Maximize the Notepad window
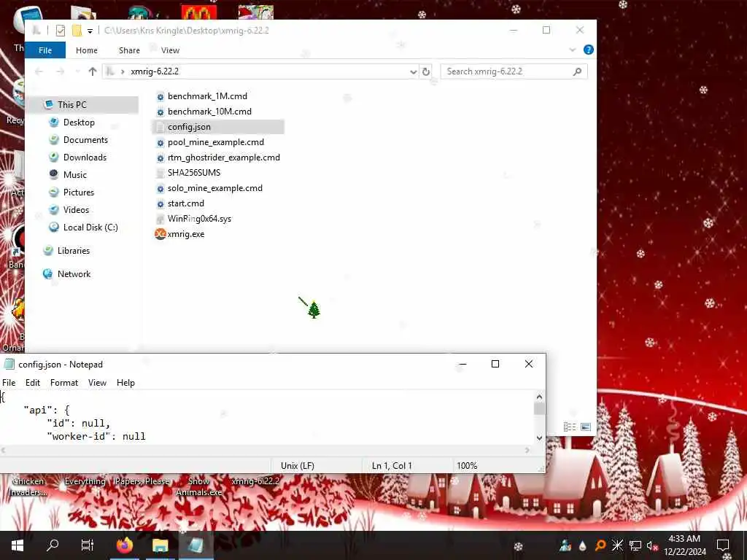This screenshot has width=747, height=560. point(495,365)
